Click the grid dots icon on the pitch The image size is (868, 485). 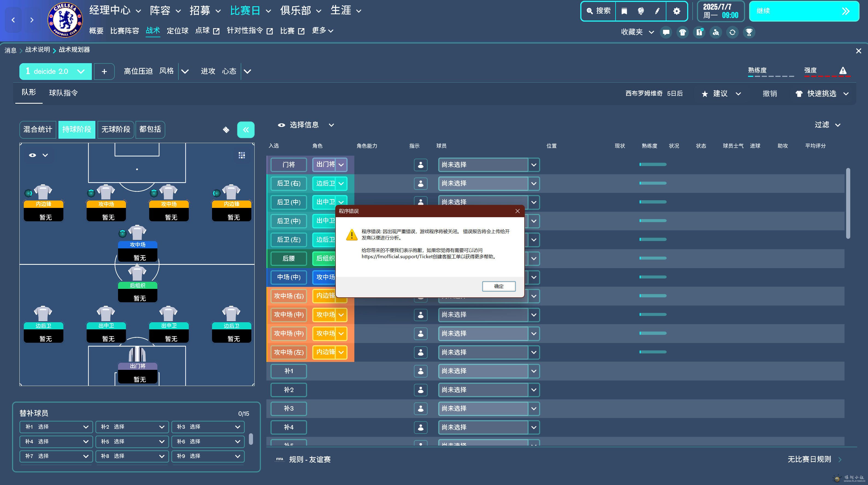pyautogui.click(x=242, y=155)
